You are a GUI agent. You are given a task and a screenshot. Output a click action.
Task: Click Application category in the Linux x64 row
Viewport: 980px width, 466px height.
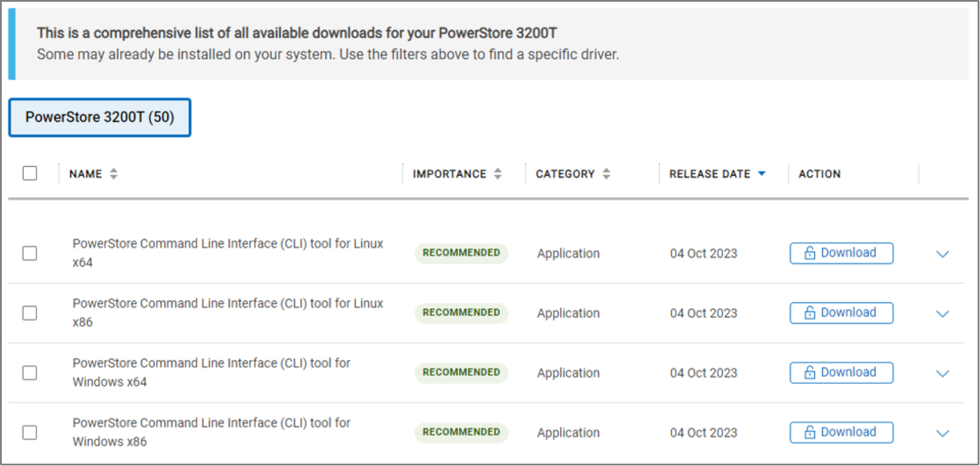point(568,254)
